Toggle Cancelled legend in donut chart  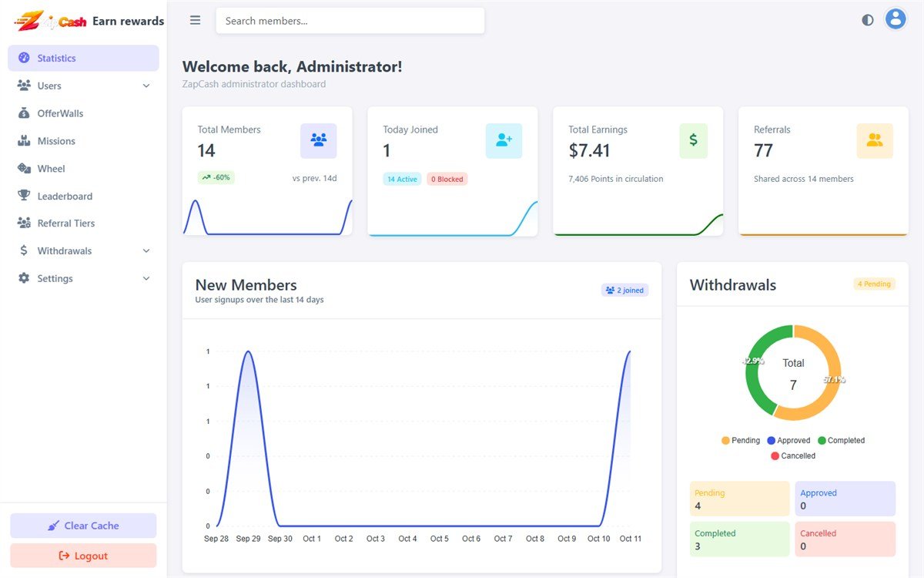tap(793, 455)
